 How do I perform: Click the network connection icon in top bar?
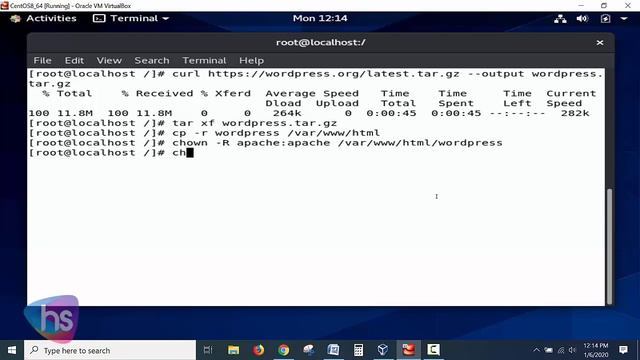pos(560,18)
